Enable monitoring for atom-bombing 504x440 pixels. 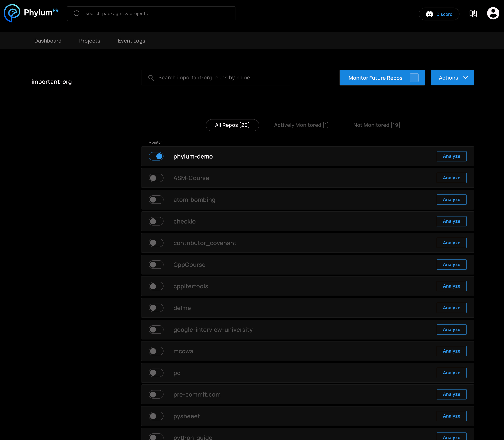[x=156, y=200]
